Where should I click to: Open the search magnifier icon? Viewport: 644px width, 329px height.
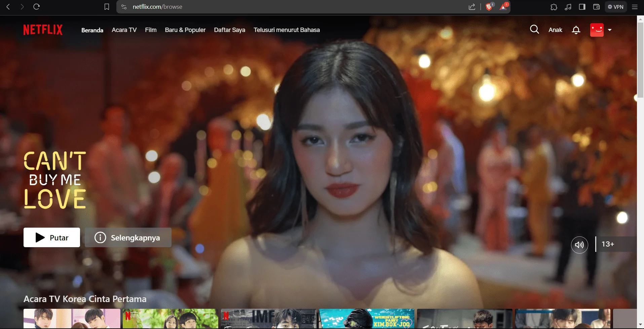[x=534, y=30]
